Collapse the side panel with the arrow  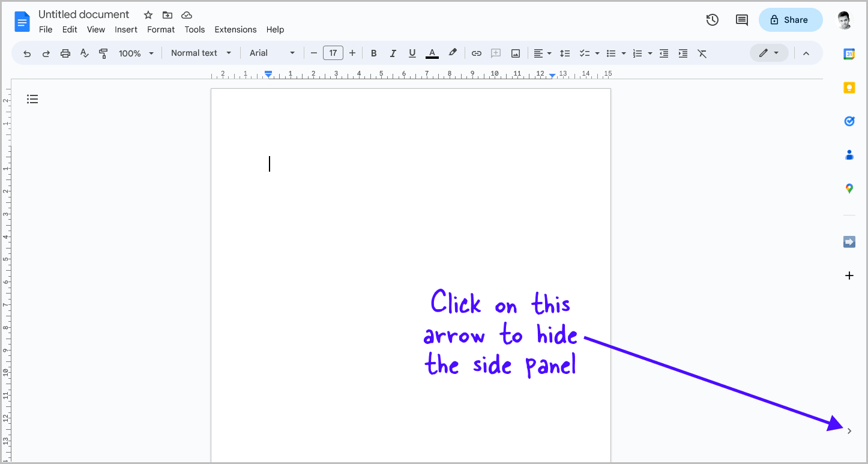click(x=849, y=430)
